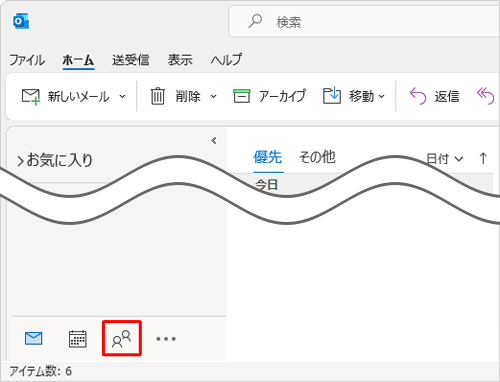
Task: Click the アイテム数: 6 status text
Action: click(40, 371)
